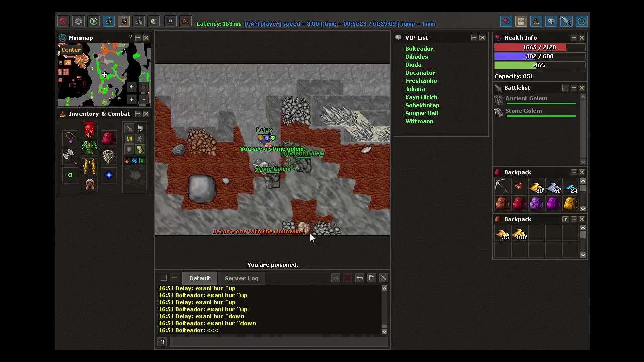The image size is (644, 362).
Task: Collapse the Inventory & Combat panel
Action: pos(138,114)
